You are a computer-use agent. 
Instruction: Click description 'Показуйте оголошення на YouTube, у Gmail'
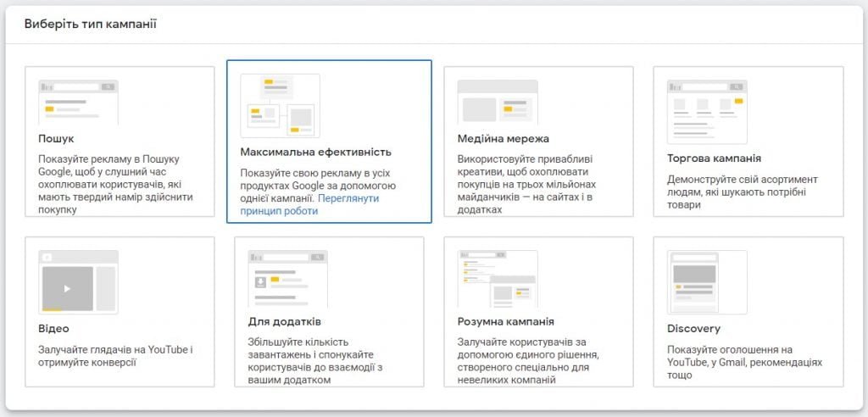744,362
